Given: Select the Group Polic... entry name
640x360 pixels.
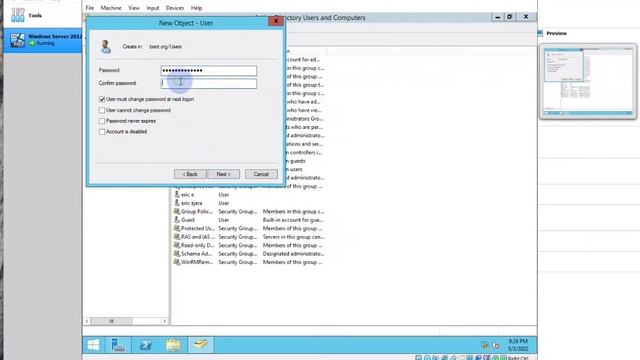Looking at the screenshot, I should (197, 211).
